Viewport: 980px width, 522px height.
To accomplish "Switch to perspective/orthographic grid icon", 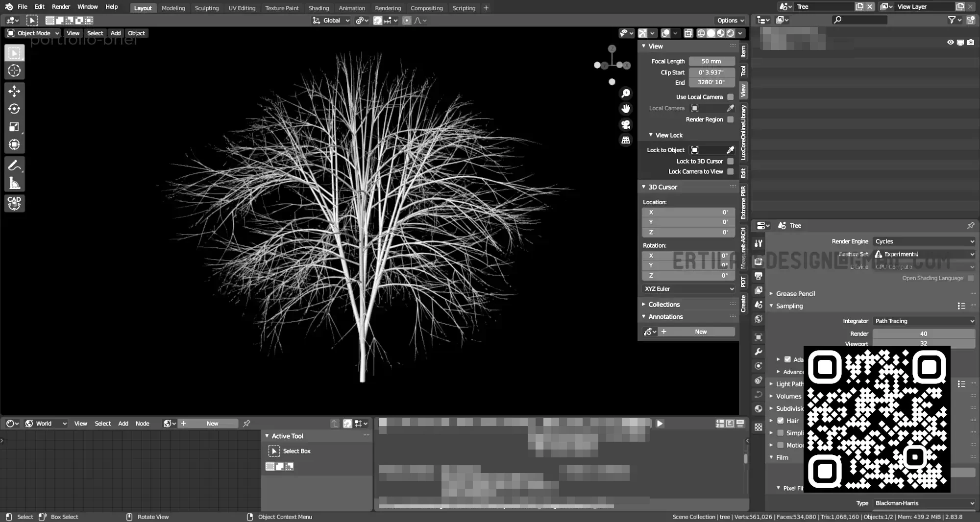I will click(626, 140).
